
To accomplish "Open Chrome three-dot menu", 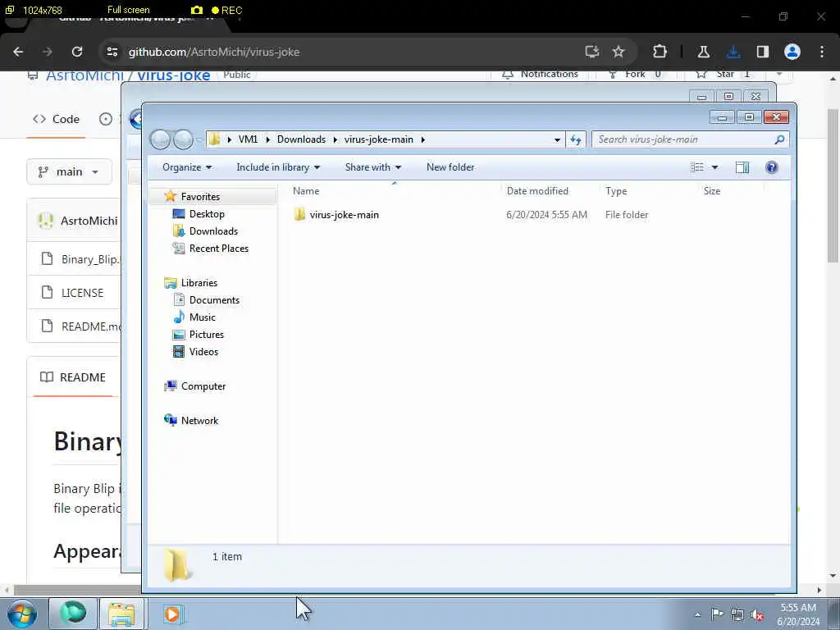I will pyautogui.click(x=822, y=52).
